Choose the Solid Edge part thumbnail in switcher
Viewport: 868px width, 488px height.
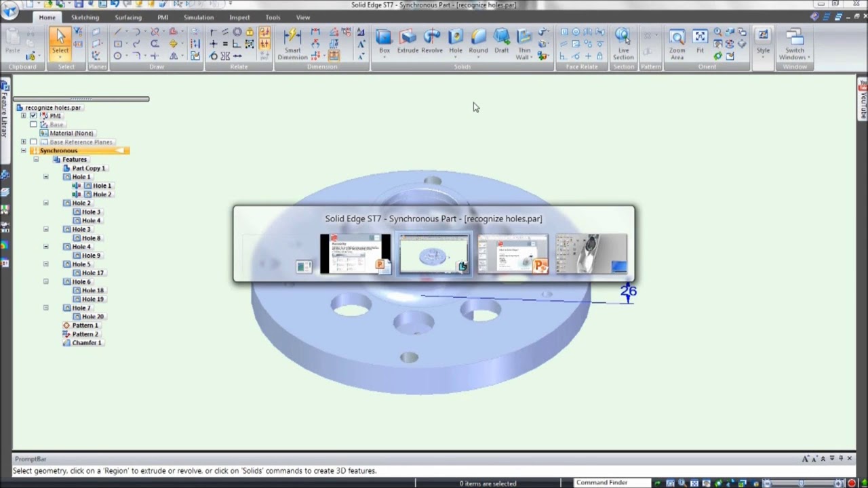[434, 254]
